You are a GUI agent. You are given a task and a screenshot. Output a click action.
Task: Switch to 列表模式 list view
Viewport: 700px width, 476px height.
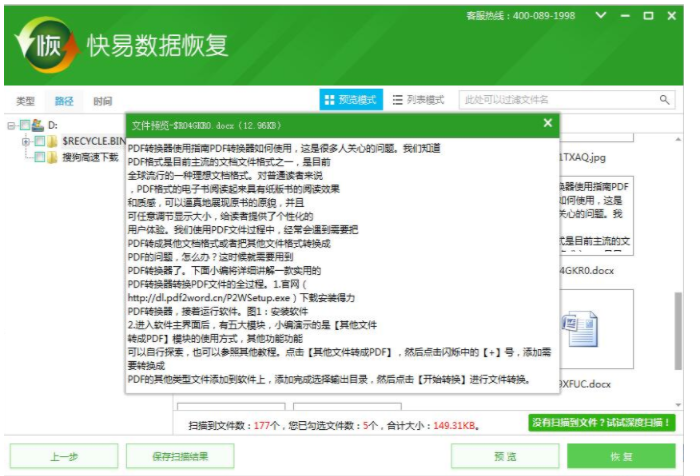[x=419, y=100]
